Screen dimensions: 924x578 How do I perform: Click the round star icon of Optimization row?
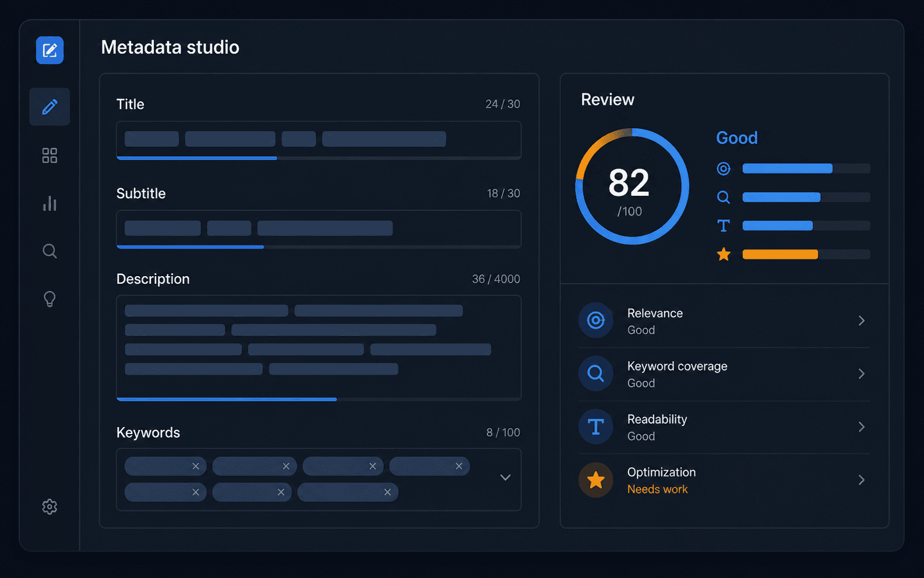click(595, 480)
